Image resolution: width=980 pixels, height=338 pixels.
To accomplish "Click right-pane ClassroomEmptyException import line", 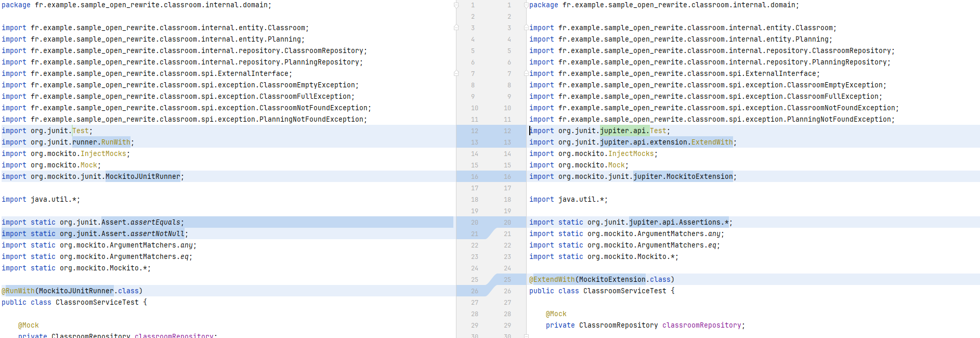I will click(708, 85).
